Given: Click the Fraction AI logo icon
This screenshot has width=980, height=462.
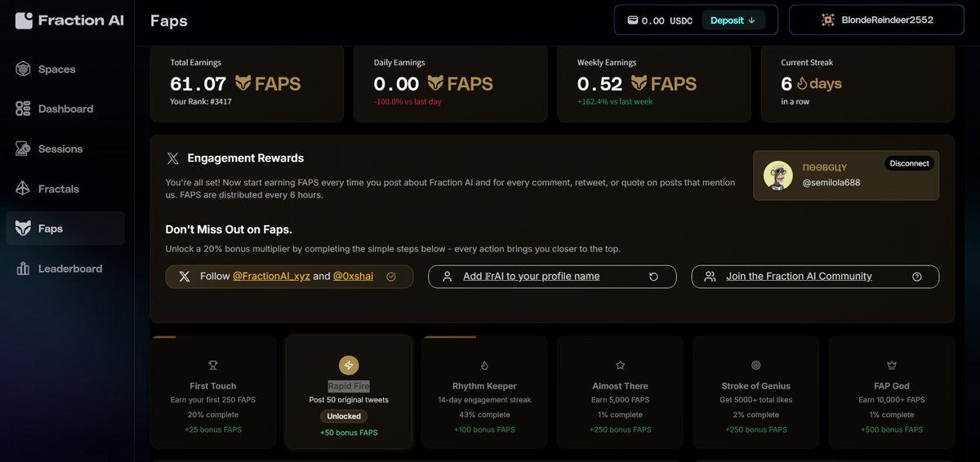Looking at the screenshot, I should 24,20.
